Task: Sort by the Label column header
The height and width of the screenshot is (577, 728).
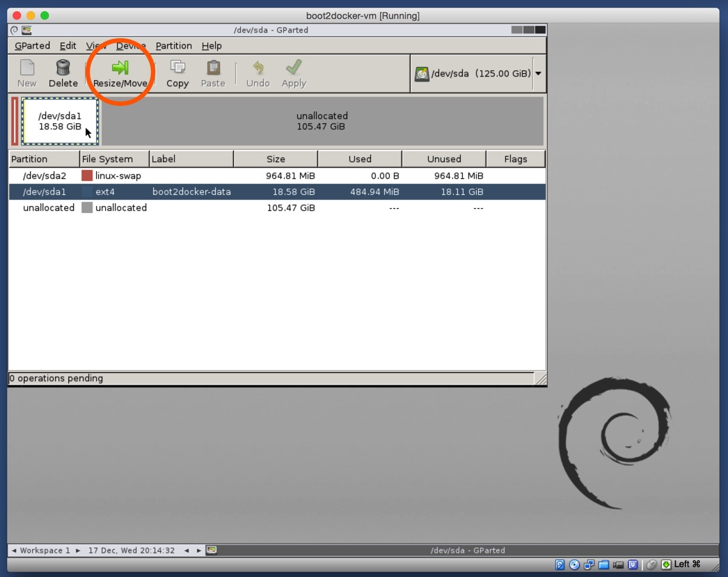Action: click(191, 159)
